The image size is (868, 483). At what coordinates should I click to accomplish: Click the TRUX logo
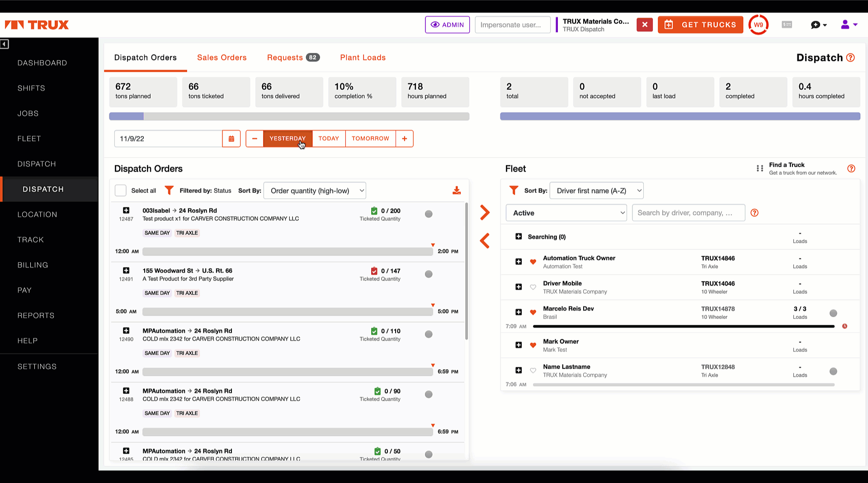37,25
